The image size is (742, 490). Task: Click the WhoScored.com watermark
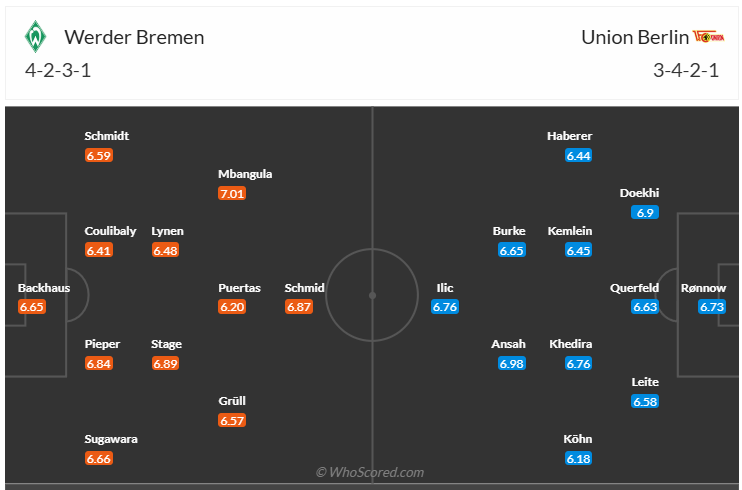point(370,472)
